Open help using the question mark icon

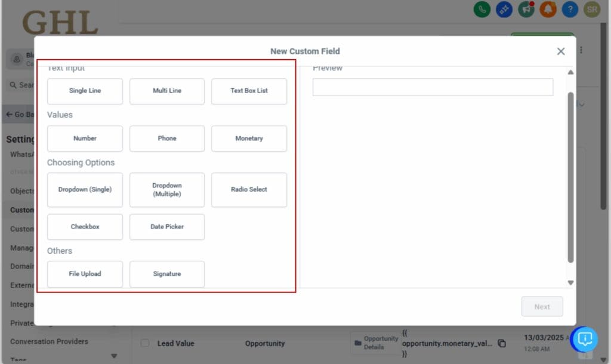(x=569, y=10)
